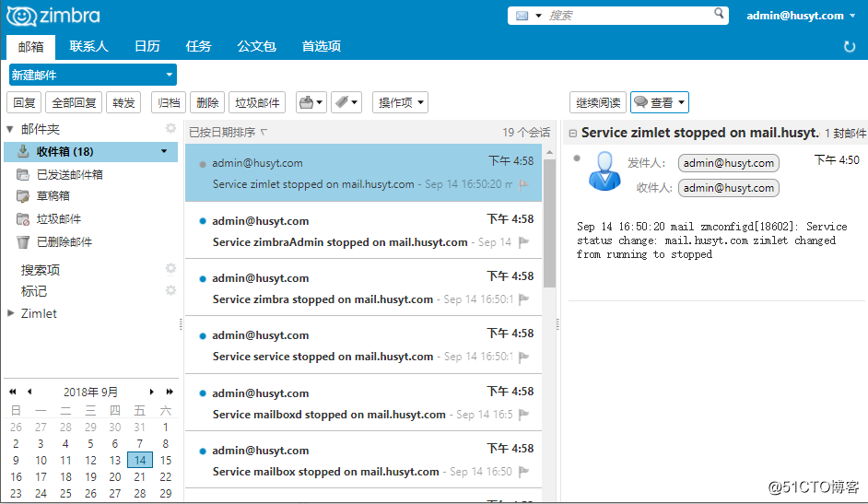Click the 删除 delete button

[x=207, y=102]
